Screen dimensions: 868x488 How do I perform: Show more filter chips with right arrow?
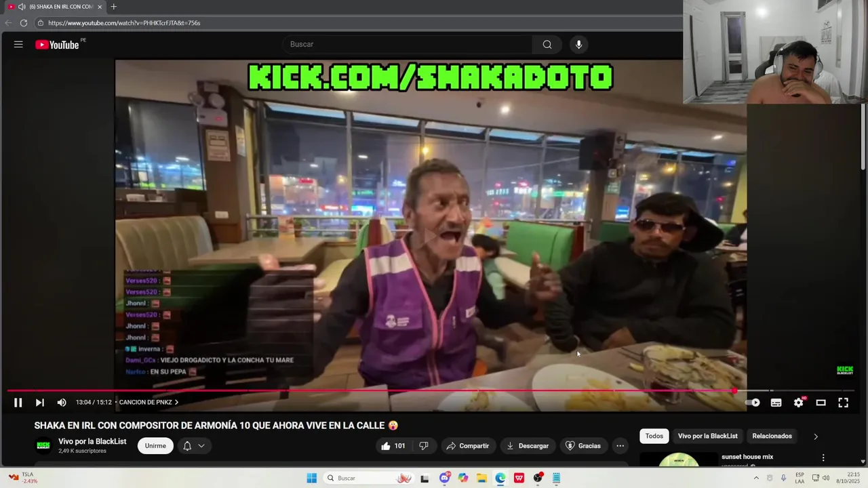816,436
